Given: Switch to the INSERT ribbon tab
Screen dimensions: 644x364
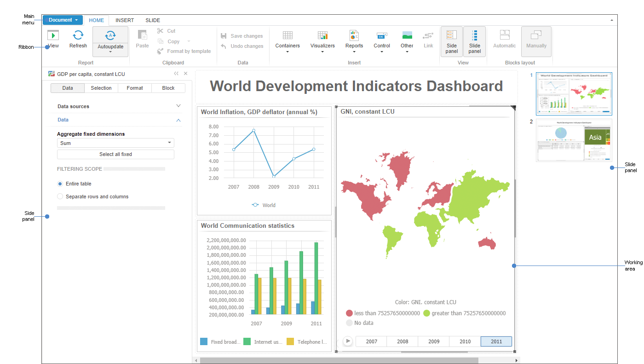Looking at the screenshot, I should 124,20.
